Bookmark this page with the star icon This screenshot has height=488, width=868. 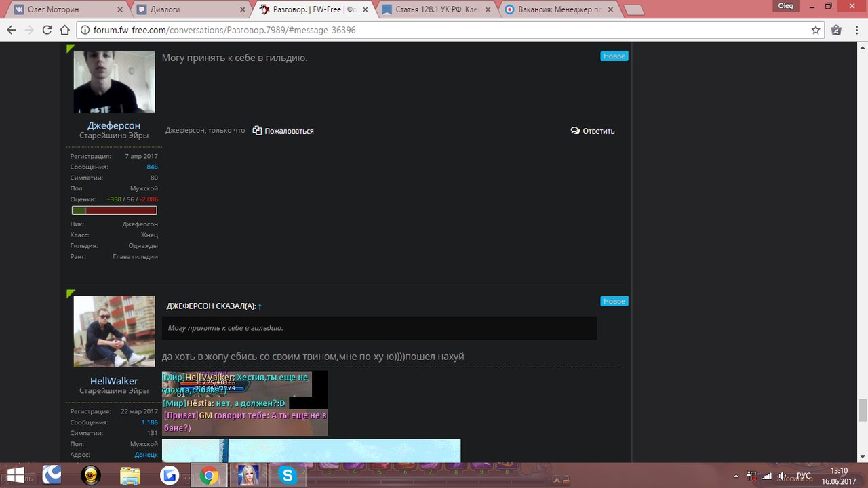tap(816, 30)
